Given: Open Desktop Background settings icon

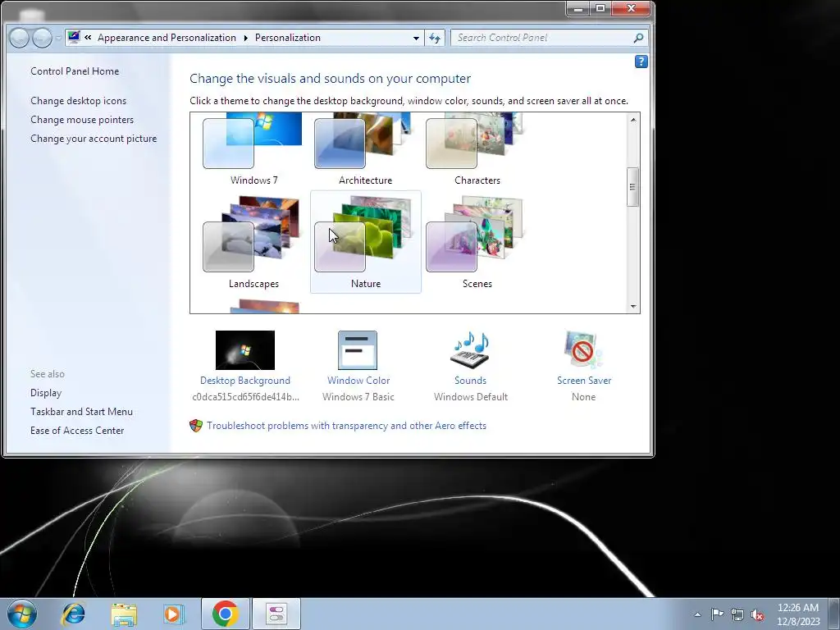Looking at the screenshot, I should pyautogui.click(x=244, y=349).
